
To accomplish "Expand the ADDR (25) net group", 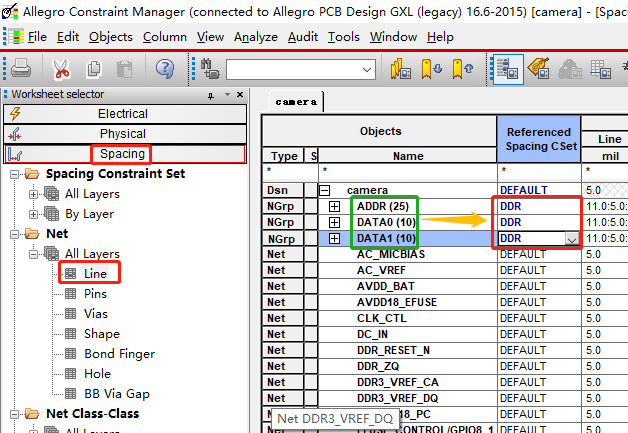I will pyautogui.click(x=334, y=206).
